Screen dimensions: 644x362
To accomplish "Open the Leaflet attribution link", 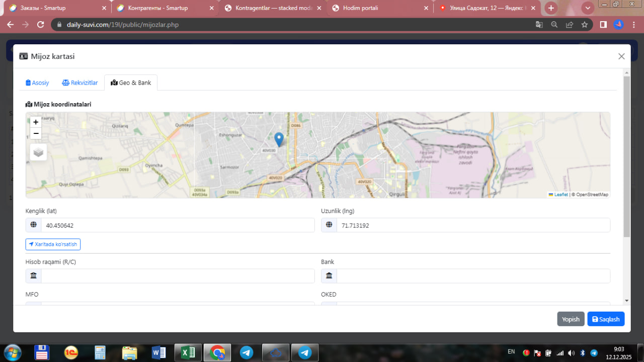I will [560, 194].
